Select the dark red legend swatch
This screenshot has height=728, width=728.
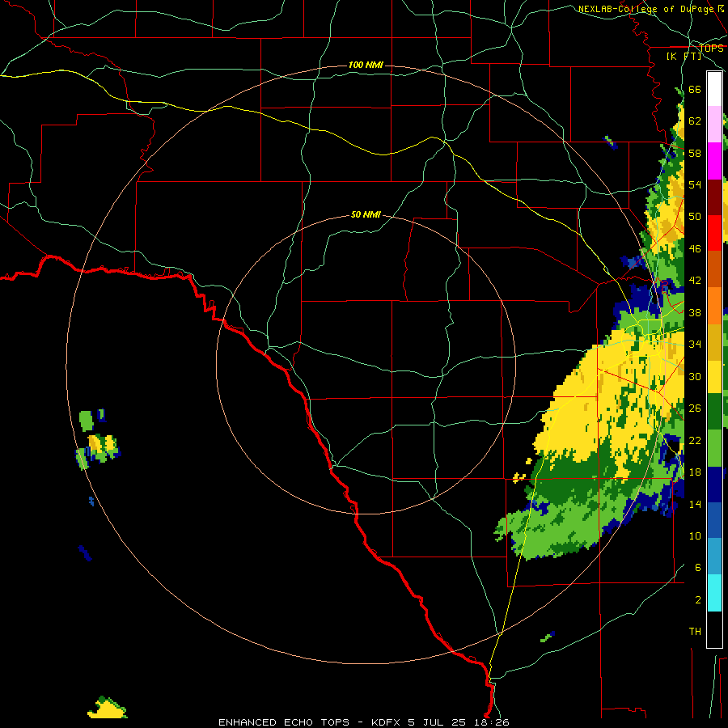714,197
